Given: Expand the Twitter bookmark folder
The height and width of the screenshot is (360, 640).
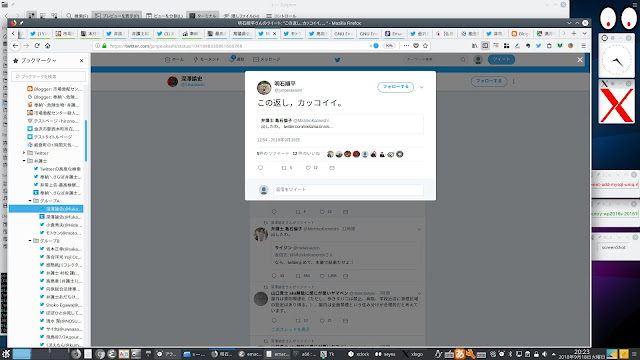Looking at the screenshot, I should (x=24, y=153).
